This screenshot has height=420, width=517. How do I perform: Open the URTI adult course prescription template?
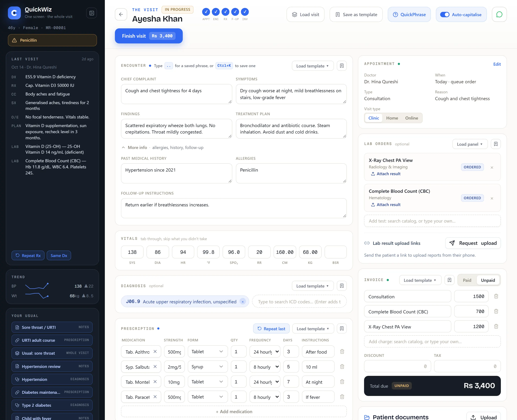pos(52,340)
